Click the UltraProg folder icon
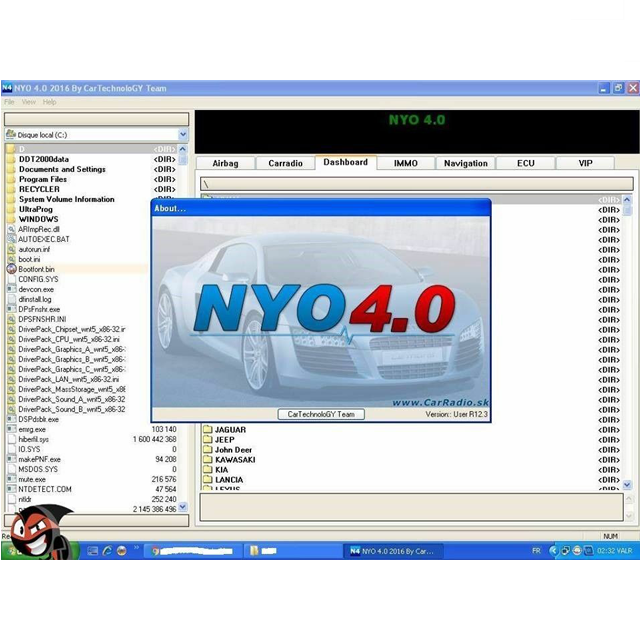This screenshot has width=640, height=640. [x=11, y=209]
